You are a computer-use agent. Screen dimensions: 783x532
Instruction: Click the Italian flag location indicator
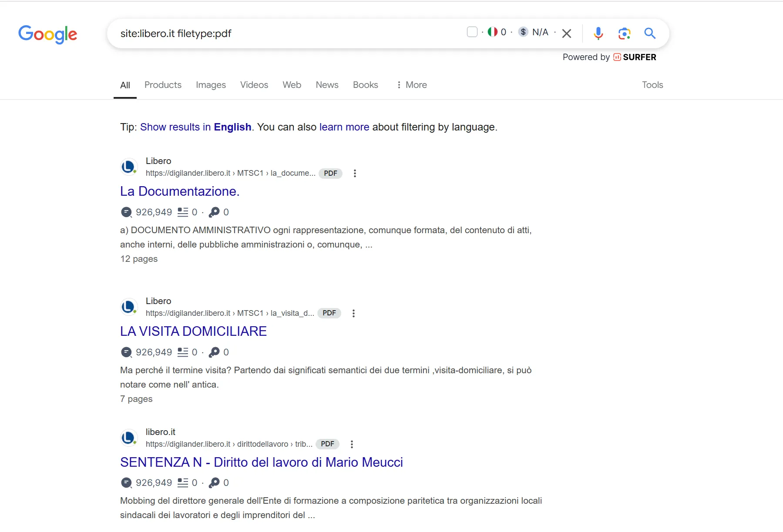pos(492,32)
